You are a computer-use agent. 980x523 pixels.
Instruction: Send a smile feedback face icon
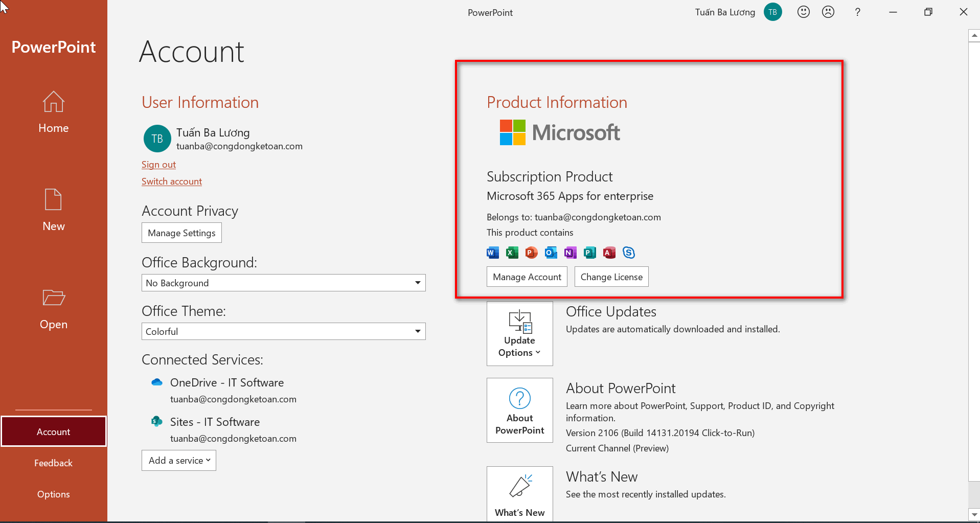pos(804,12)
